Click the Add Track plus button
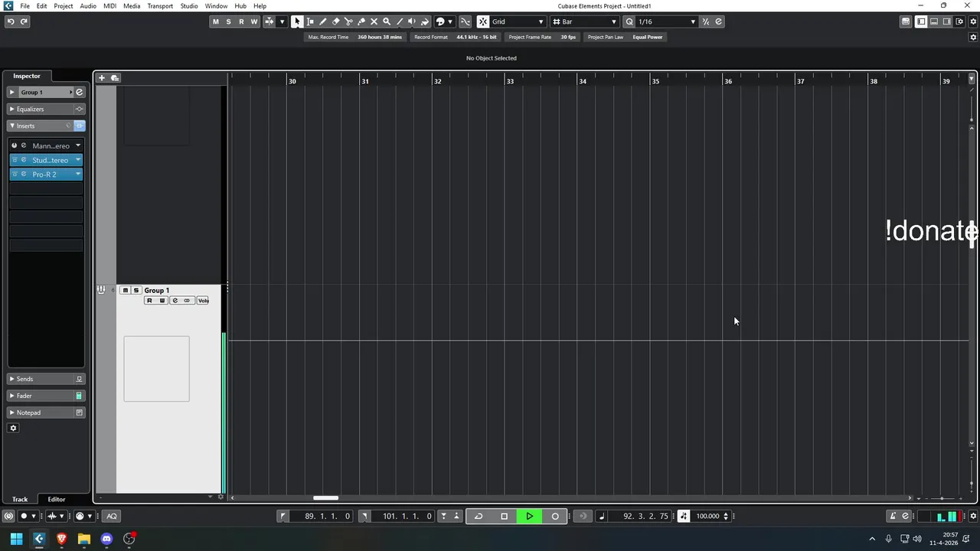980x551 pixels. click(101, 77)
